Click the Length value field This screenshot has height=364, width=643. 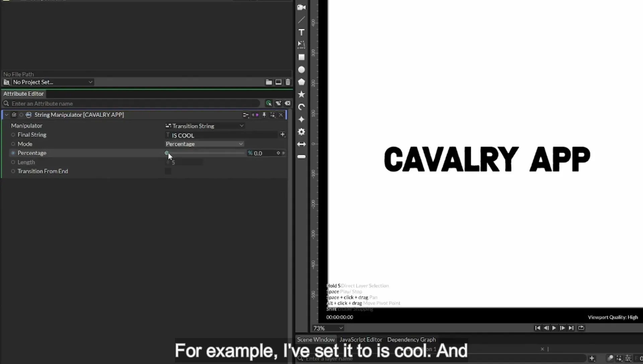coord(184,162)
